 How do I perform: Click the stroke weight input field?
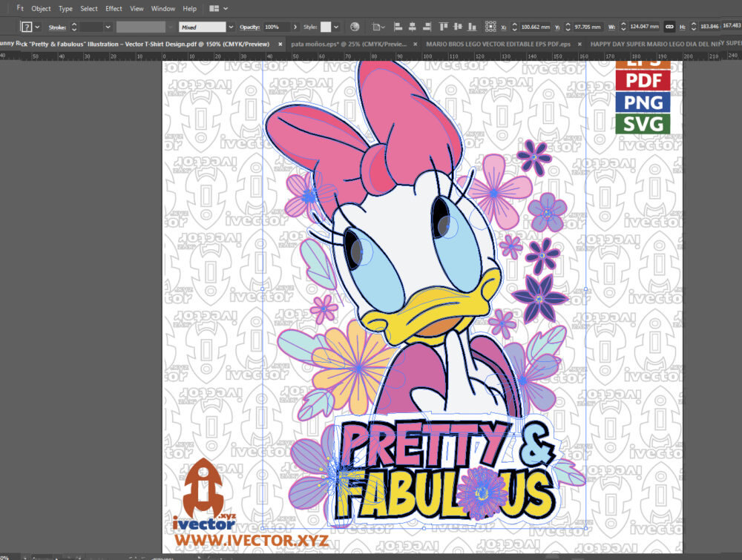[91, 27]
